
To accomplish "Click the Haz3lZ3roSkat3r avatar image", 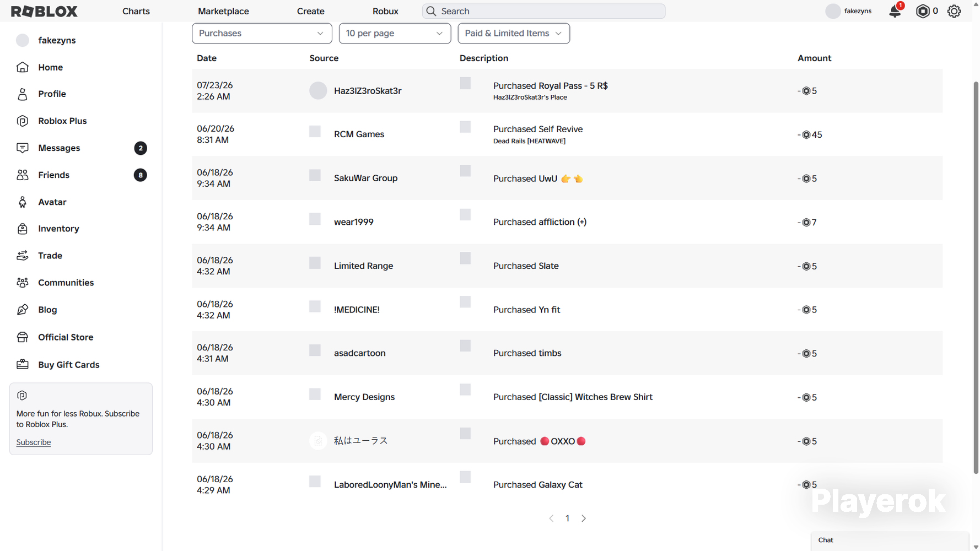I will click(318, 91).
